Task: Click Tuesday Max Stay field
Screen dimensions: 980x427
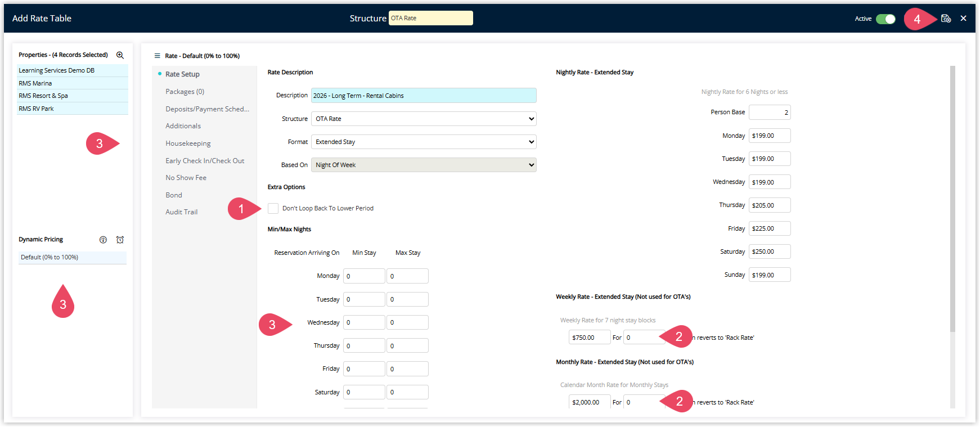Action: [407, 299]
